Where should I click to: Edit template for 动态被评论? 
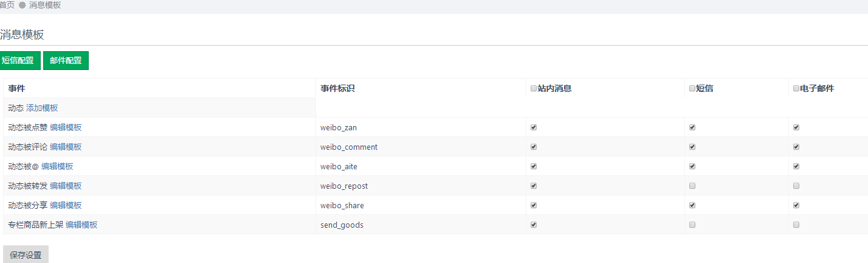click(x=66, y=147)
